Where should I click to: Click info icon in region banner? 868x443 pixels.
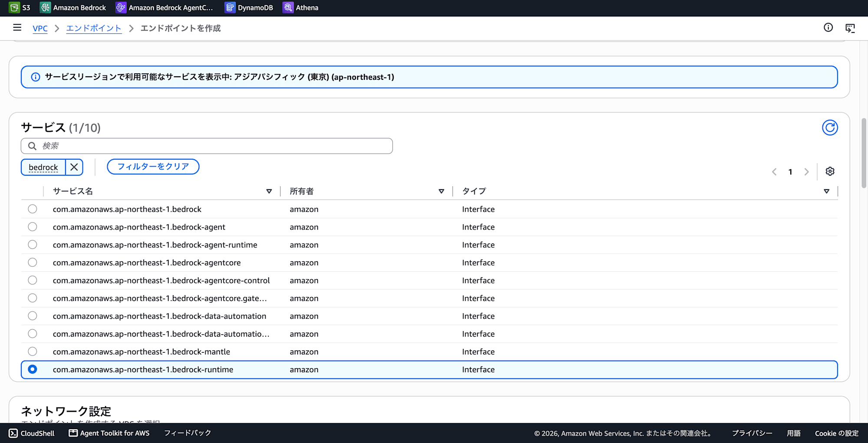point(36,77)
